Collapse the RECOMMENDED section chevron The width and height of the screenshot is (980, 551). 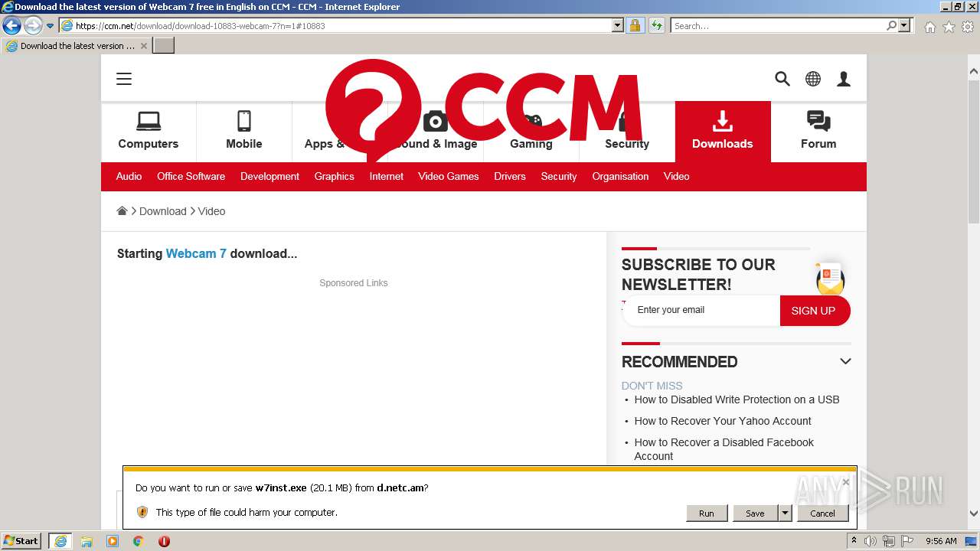[x=845, y=361]
